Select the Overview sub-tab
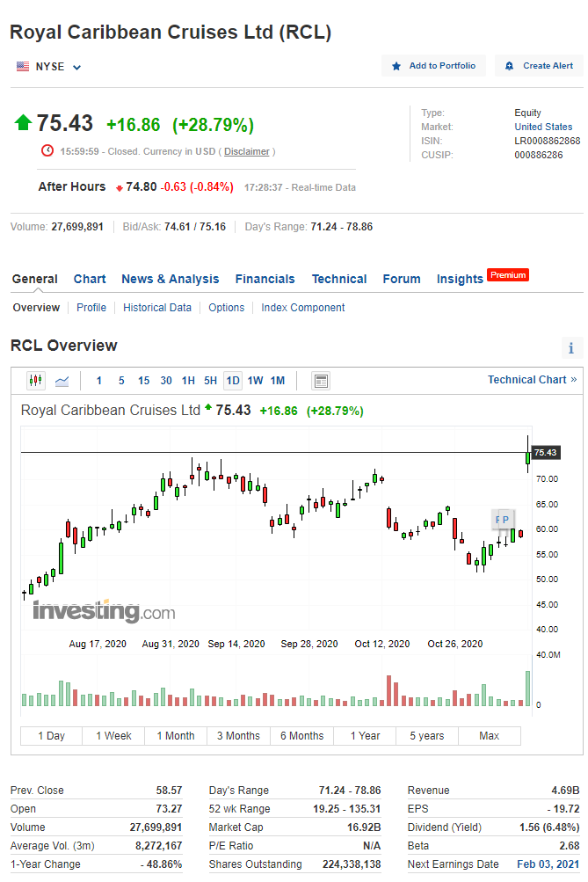Screen dimensions: 588x882 pos(37,308)
